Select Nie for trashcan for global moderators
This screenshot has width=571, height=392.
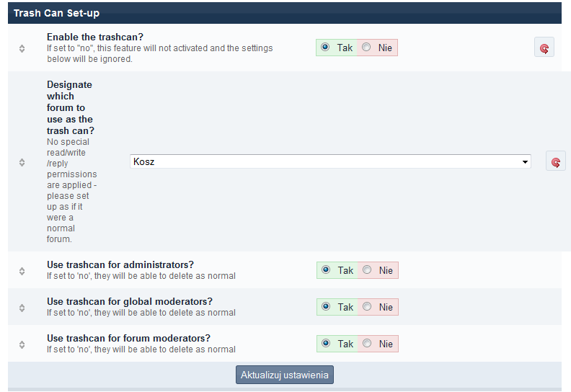[x=367, y=307]
